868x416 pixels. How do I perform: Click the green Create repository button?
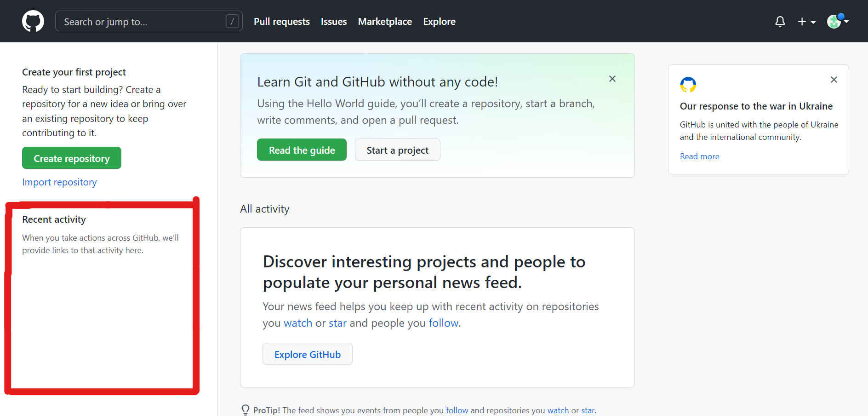tap(72, 158)
